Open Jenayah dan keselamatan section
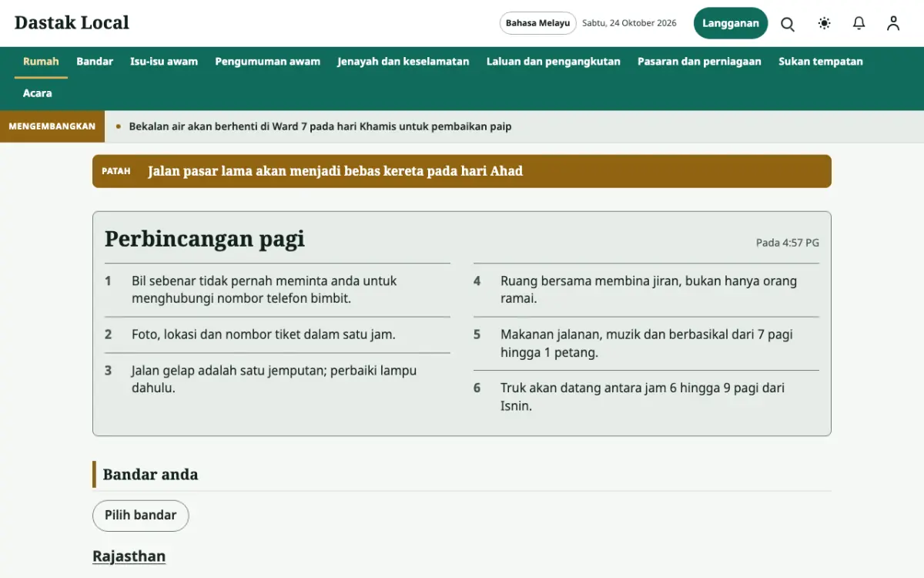The image size is (924, 578). [x=403, y=62]
